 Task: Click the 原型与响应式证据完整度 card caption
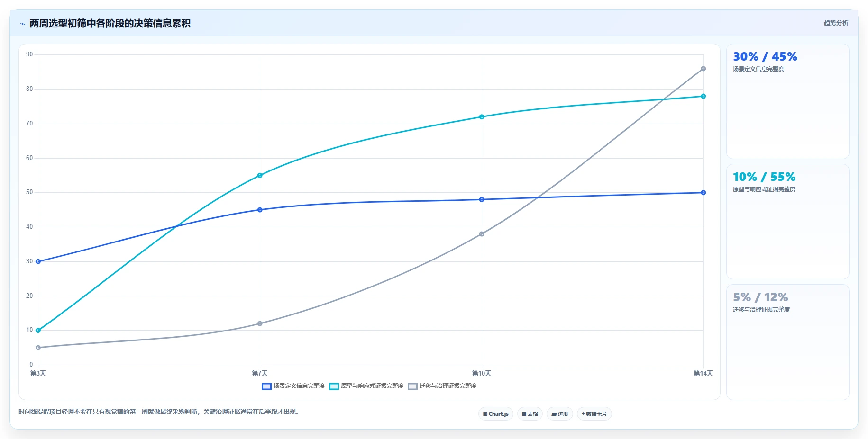click(764, 189)
